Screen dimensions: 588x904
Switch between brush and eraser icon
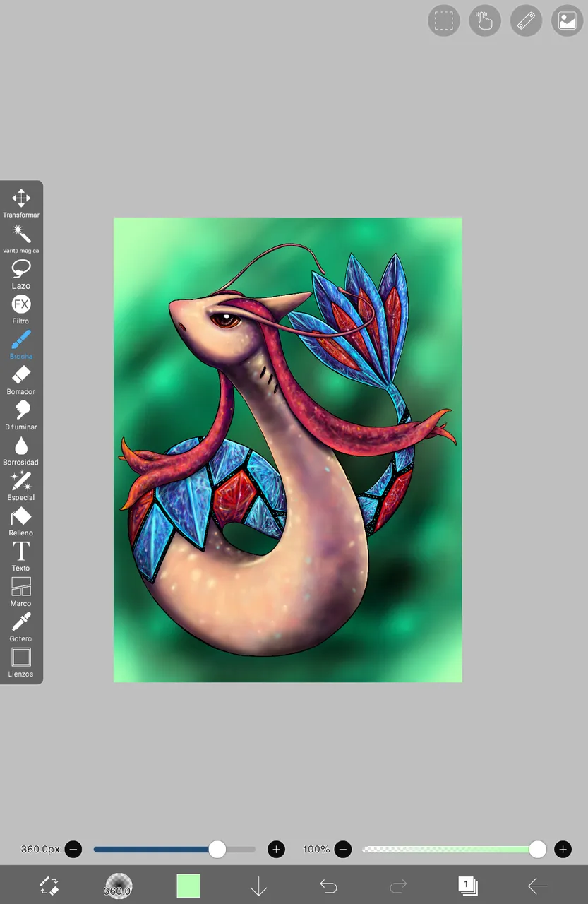(x=49, y=886)
